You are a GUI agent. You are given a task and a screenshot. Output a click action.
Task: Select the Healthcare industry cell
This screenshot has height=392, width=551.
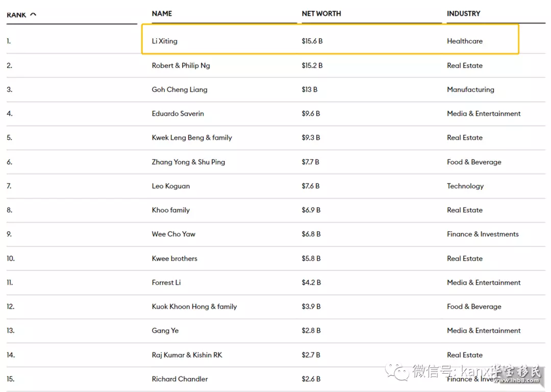[x=465, y=41]
